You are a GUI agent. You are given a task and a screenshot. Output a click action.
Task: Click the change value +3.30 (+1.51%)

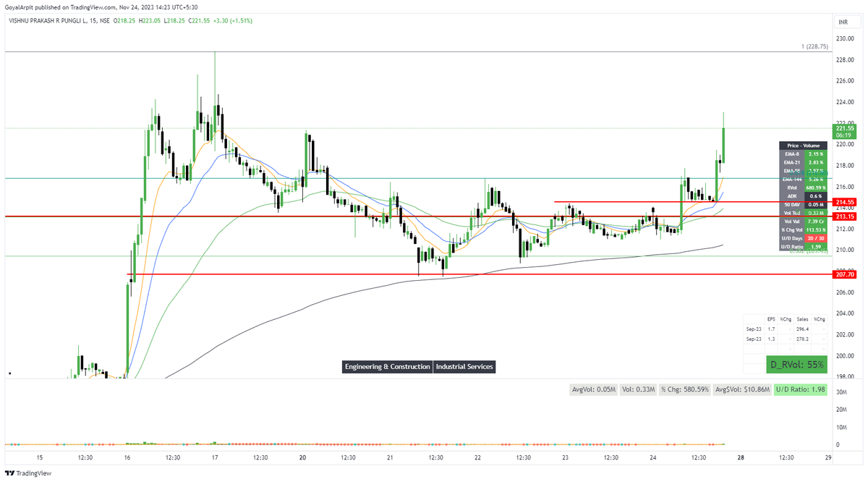pyautogui.click(x=231, y=22)
